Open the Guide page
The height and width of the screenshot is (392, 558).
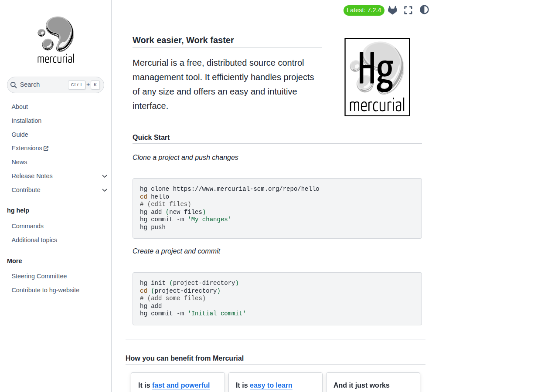point(20,135)
